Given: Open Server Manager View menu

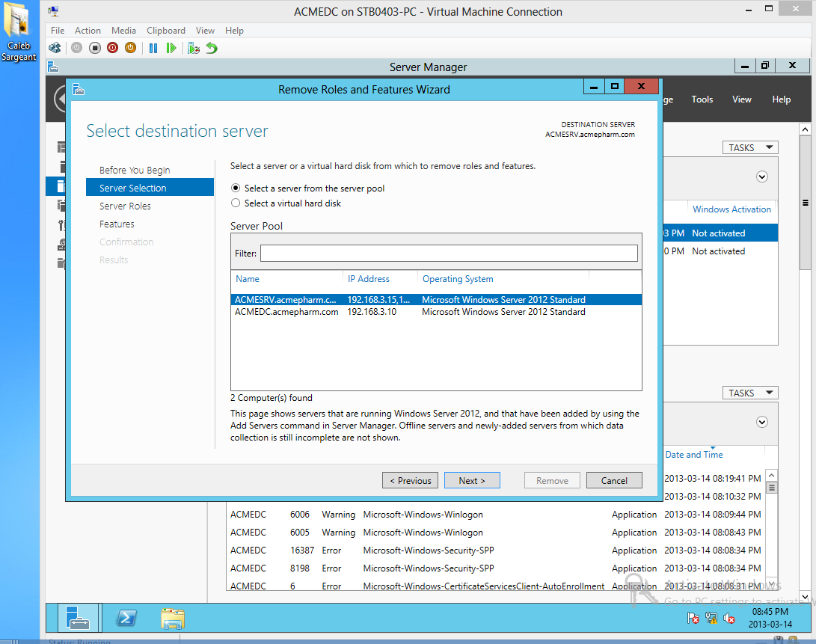Looking at the screenshot, I should [x=742, y=99].
